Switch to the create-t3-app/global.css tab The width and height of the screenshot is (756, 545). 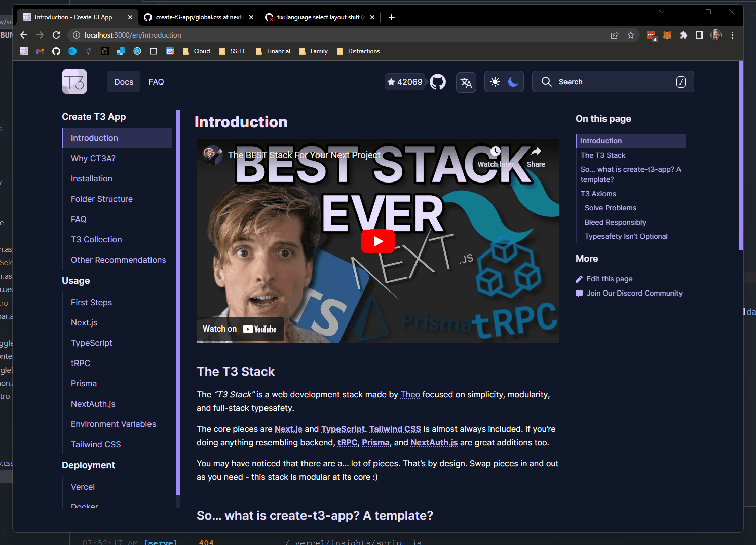point(199,17)
